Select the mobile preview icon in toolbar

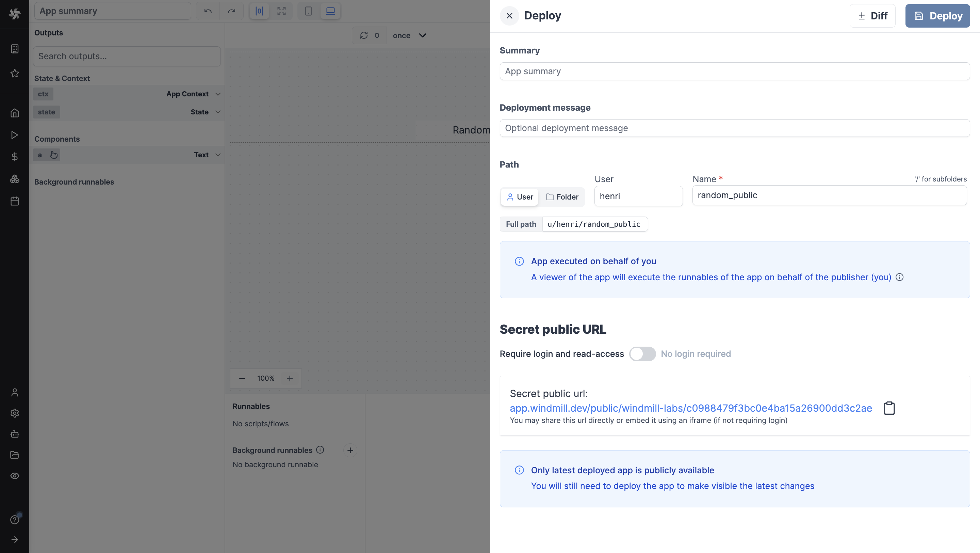(308, 11)
